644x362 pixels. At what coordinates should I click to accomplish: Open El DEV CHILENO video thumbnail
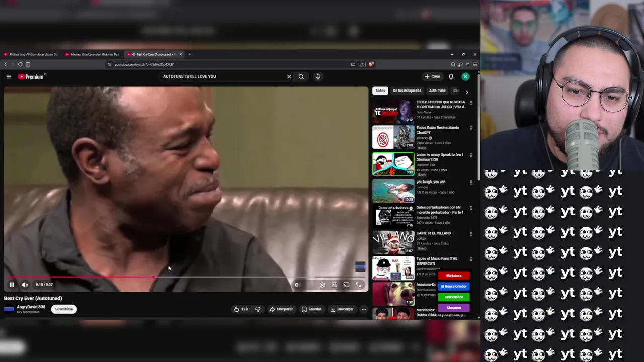(x=393, y=111)
